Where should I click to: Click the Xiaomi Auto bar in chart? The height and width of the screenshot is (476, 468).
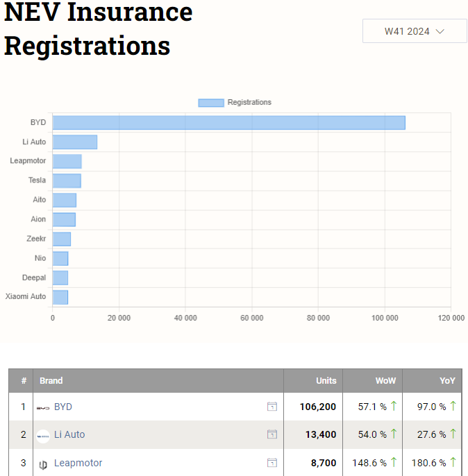60,298
